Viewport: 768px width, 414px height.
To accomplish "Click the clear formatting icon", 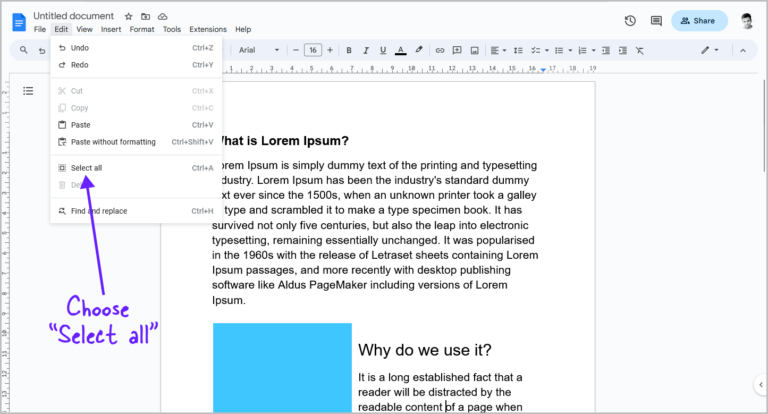I will 640,50.
